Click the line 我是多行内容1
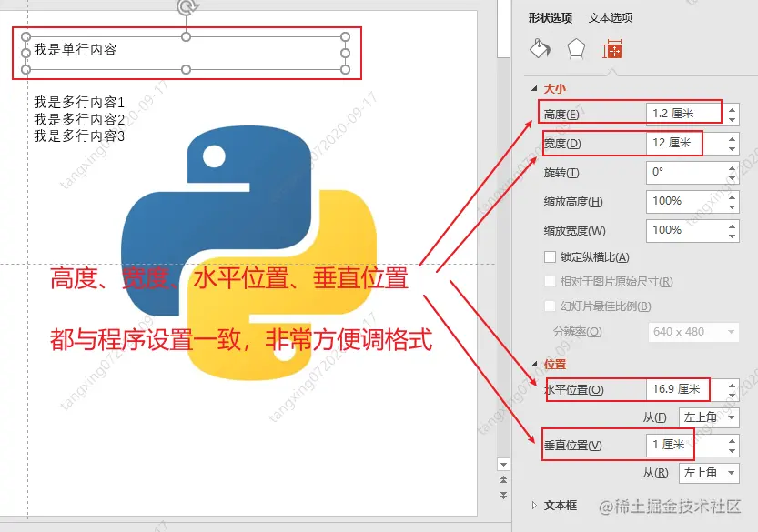The width and height of the screenshot is (758, 532). pos(79,102)
